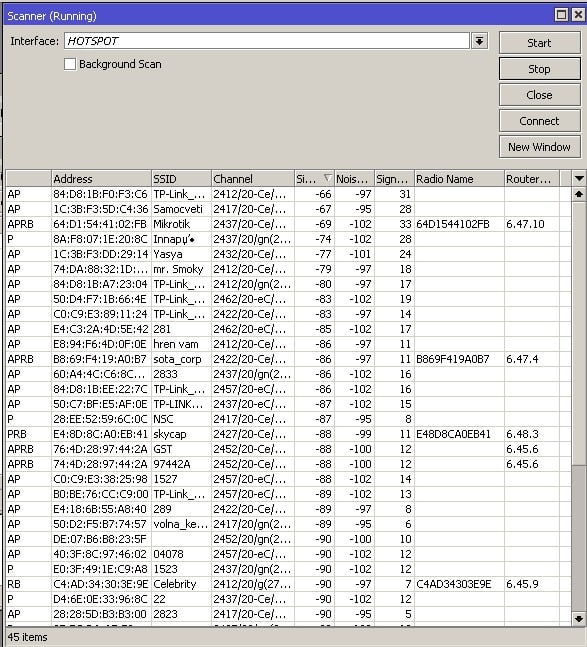Select the network with SSID 04078
This screenshot has width=587, height=647.
coord(168,554)
